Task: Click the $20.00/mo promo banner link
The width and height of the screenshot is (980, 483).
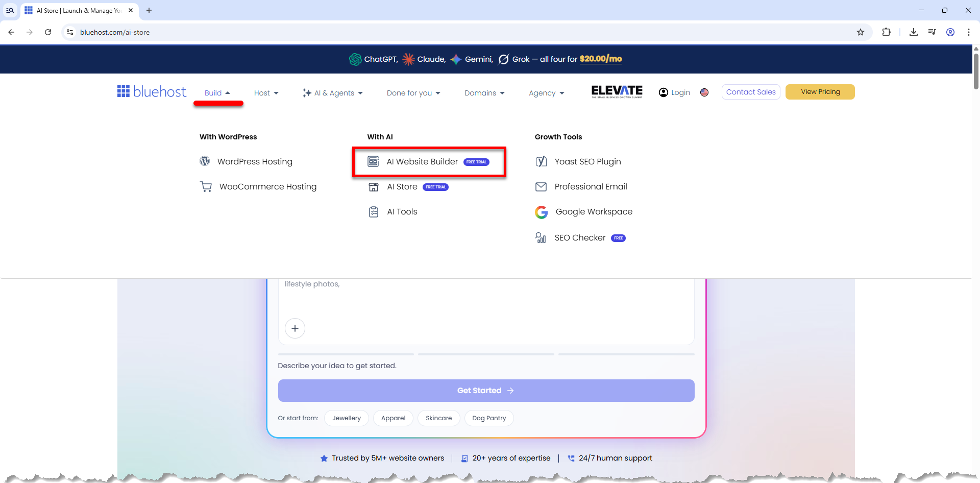Action: tap(601, 59)
